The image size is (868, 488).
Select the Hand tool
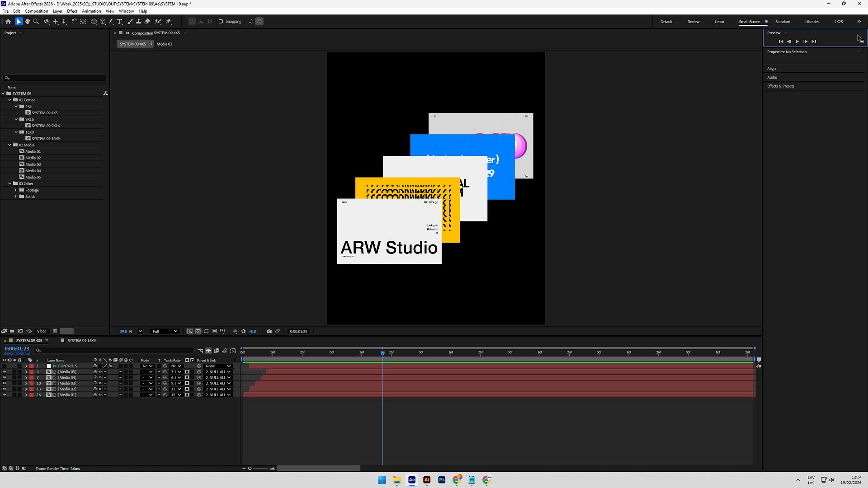point(28,21)
